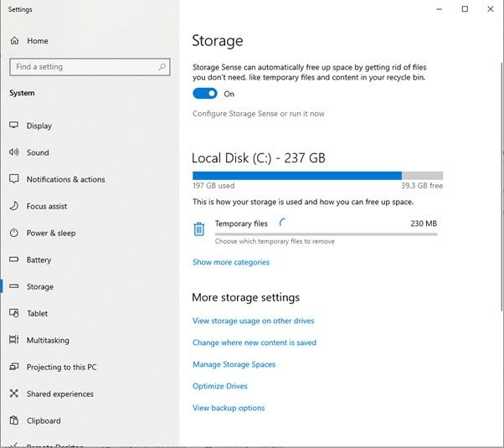Click Configure Storage Sense or run it now
The image size is (504, 448).
259,114
